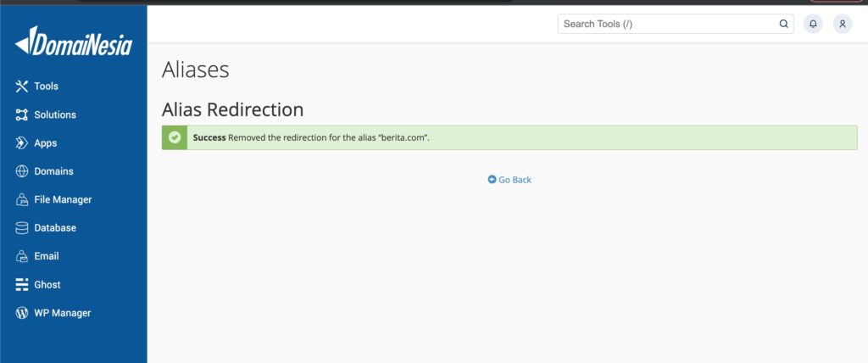Click the Email envelope icon
868x363 pixels.
pyautogui.click(x=22, y=256)
